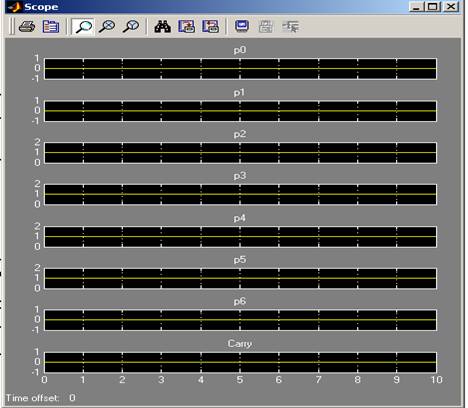Close the Scope window
This screenshot has height=408, width=468.
[x=451, y=7]
